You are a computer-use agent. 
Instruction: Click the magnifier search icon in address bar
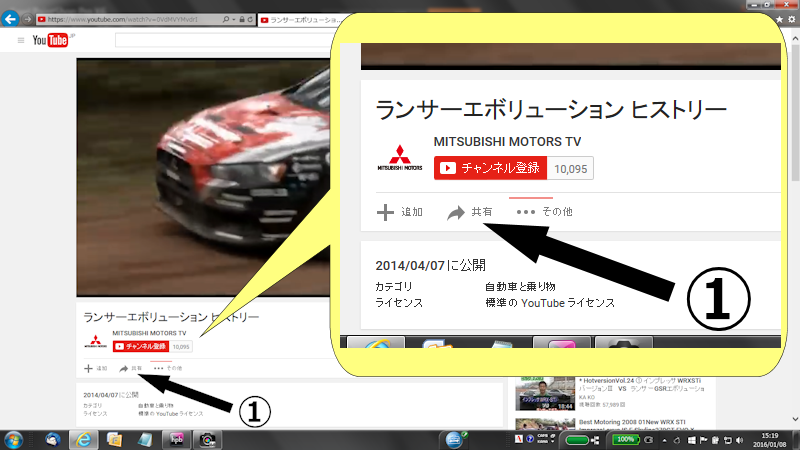point(226,19)
